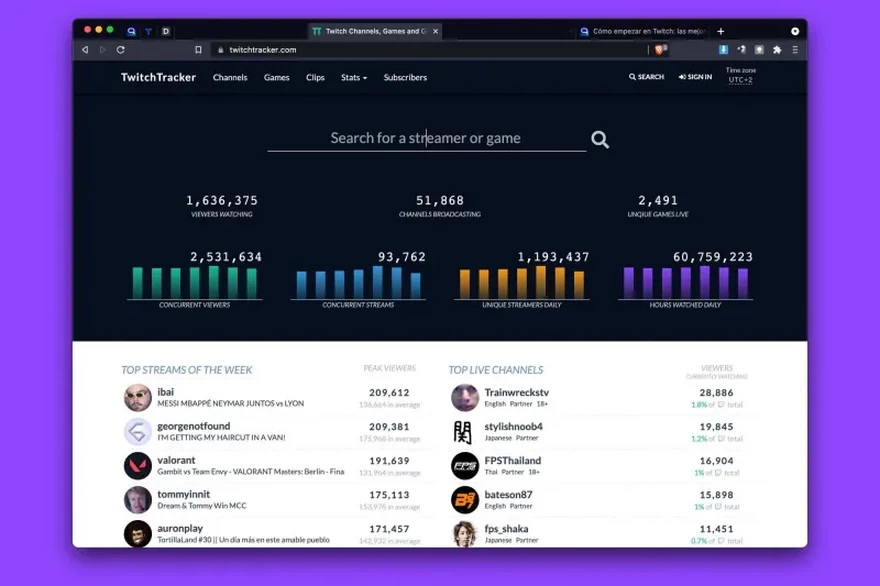
Task: Click 'MESSI MBAPPÉ NEYMAR JUNTOS vs LYON' title
Action: point(231,403)
